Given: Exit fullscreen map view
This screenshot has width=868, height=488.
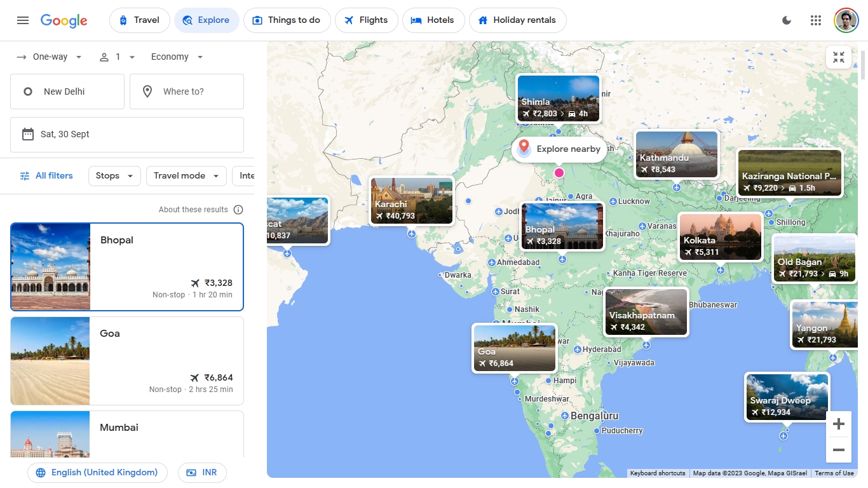Looking at the screenshot, I should click(839, 57).
